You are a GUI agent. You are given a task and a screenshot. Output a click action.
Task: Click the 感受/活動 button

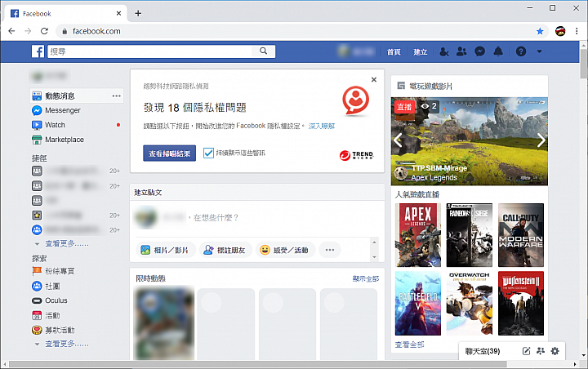(286, 250)
